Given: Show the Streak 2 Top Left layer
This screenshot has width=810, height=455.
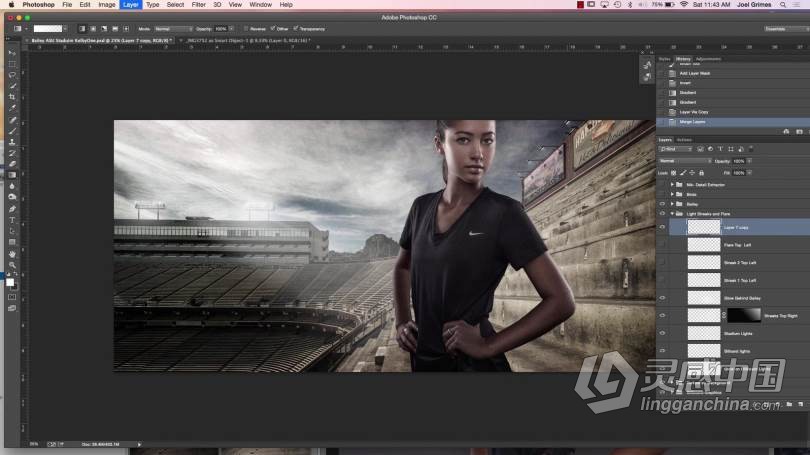Looking at the screenshot, I should pos(662,262).
